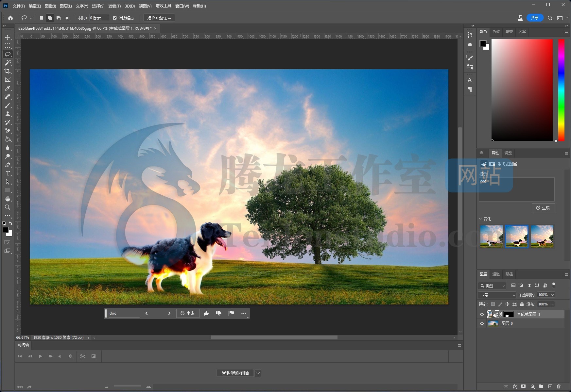Open the search icon at top right
Image resolution: width=571 pixels, height=392 pixels.
tap(550, 18)
